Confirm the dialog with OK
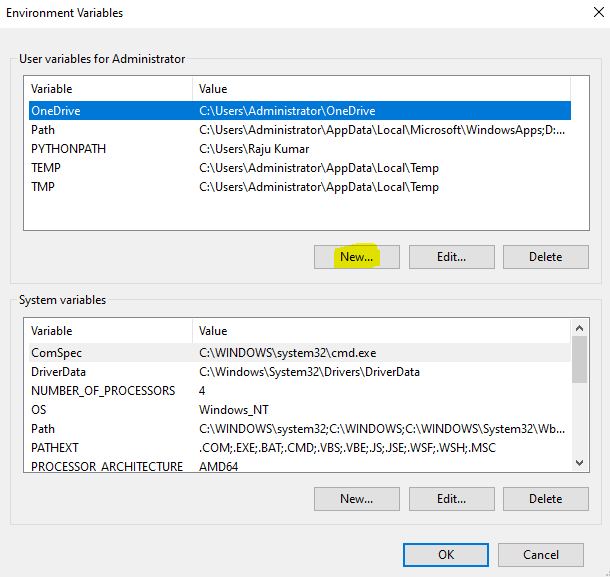This screenshot has height=577, width=610. pos(446,554)
